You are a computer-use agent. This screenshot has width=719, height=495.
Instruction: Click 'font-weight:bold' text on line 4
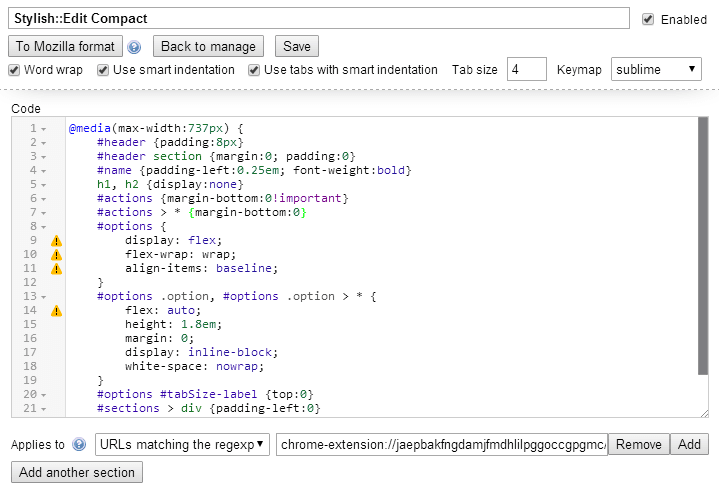349,170
